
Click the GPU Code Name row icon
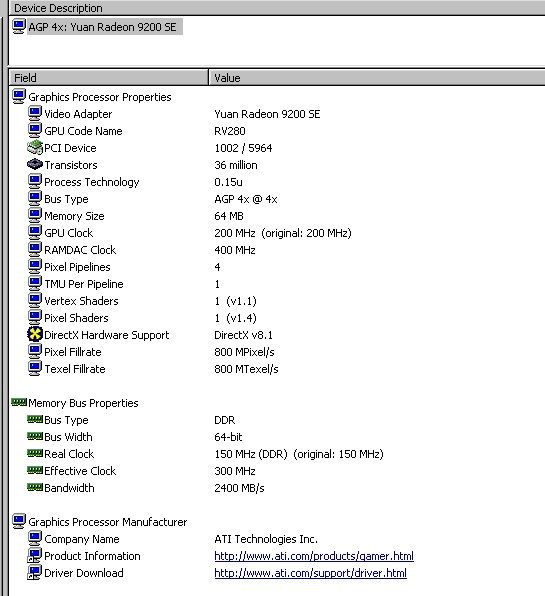[x=35, y=131]
